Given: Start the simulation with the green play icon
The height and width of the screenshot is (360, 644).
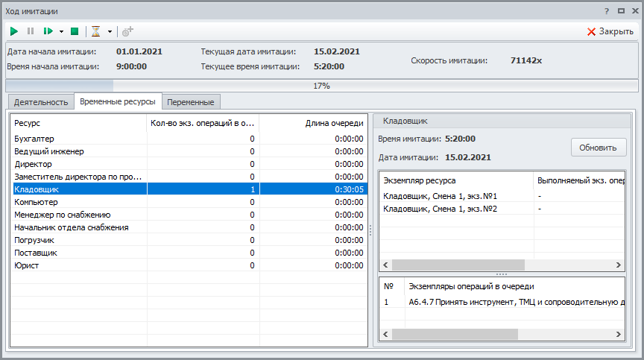Looking at the screenshot, I should [14, 31].
